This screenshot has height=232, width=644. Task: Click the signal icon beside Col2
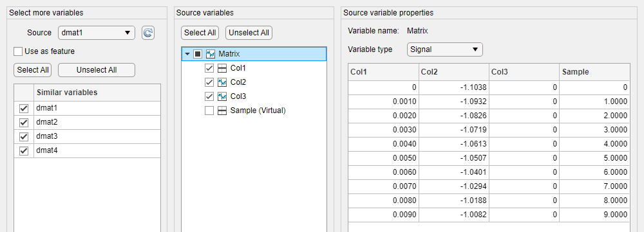[222, 82]
